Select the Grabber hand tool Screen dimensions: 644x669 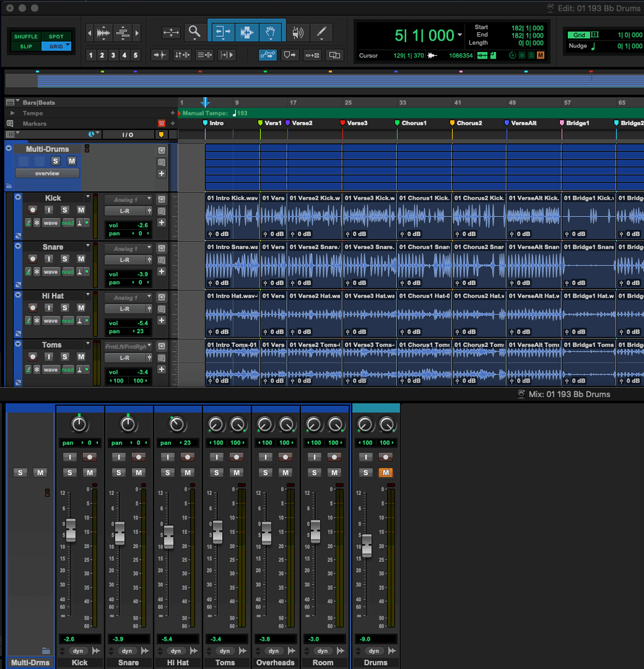269,32
